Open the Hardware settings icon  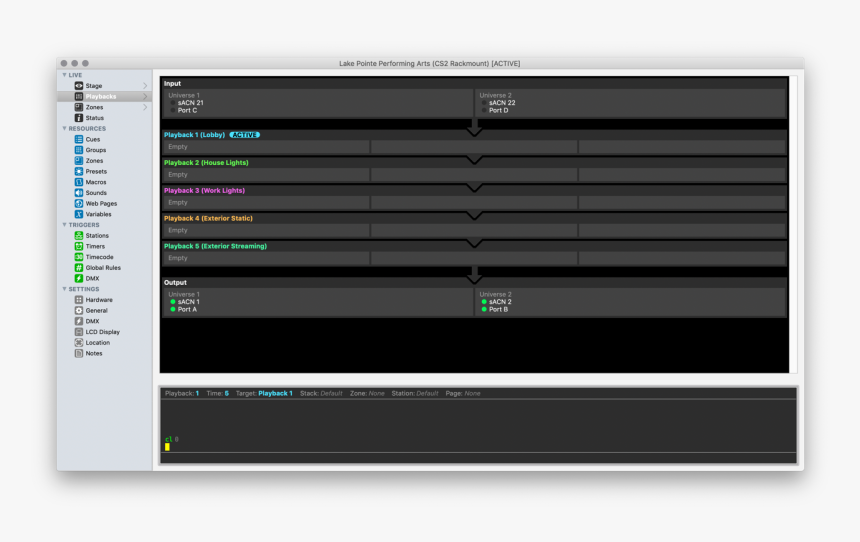[x=79, y=300]
